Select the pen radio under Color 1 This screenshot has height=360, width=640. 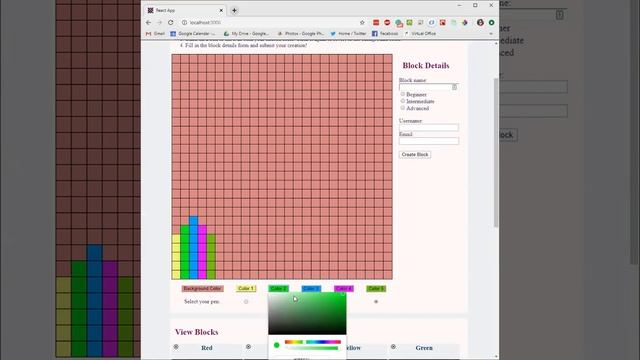246,302
